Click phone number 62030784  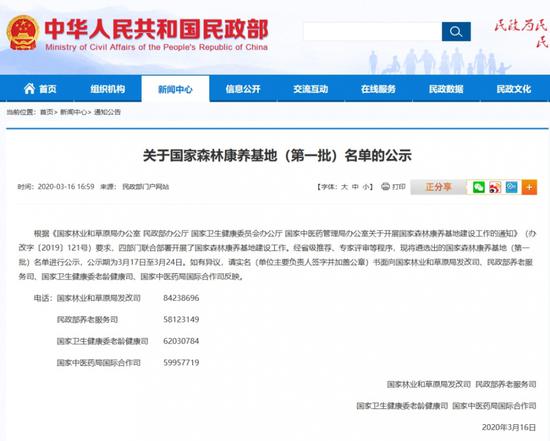(181, 341)
